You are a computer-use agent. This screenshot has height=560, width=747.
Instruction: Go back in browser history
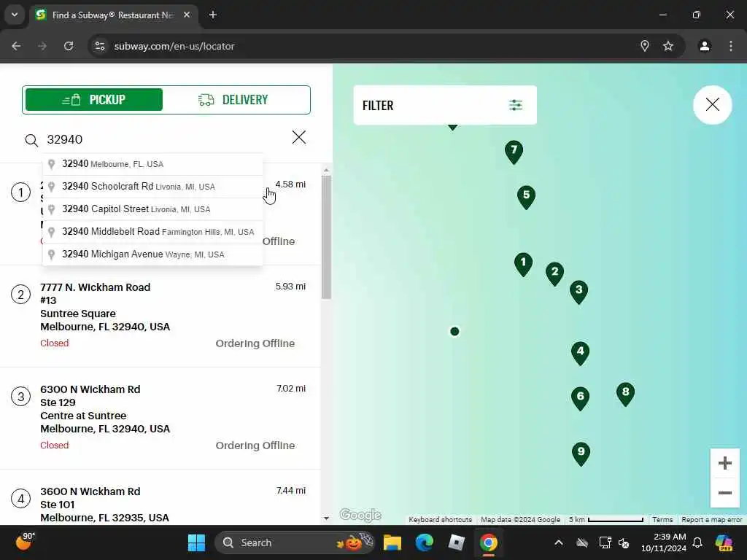(16, 46)
